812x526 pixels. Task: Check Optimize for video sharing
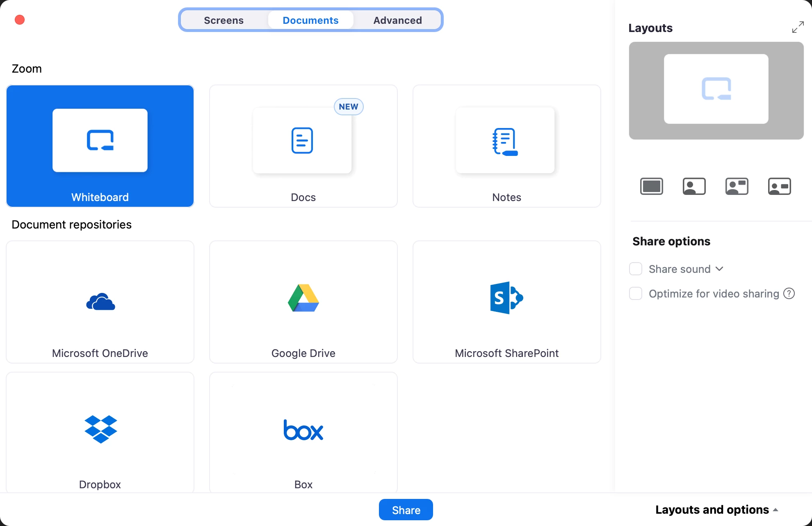636,294
